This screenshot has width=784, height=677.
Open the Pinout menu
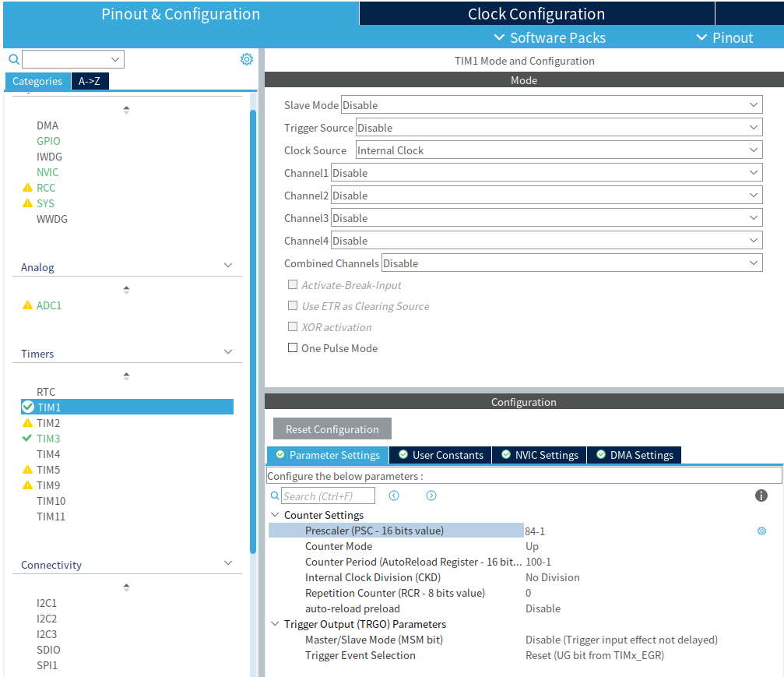(725, 37)
